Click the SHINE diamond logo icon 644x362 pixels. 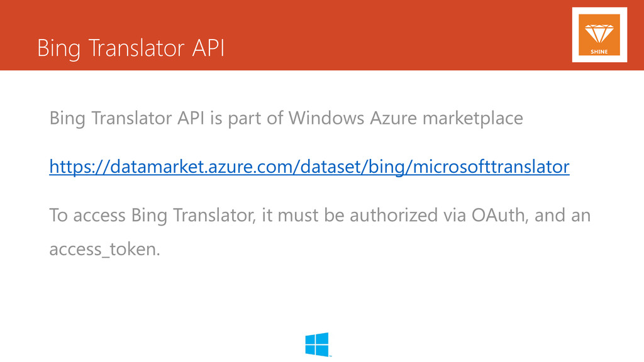coord(599,34)
